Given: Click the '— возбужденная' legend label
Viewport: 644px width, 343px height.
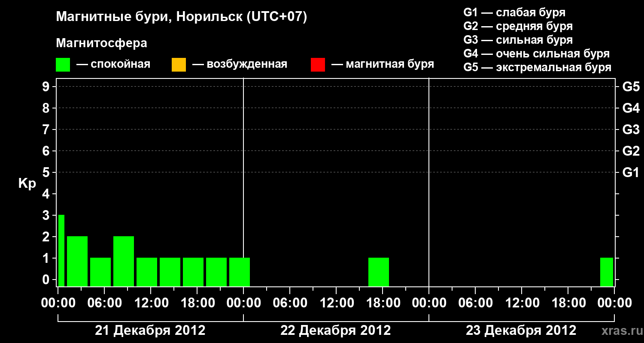Looking at the screenshot, I should point(240,64).
